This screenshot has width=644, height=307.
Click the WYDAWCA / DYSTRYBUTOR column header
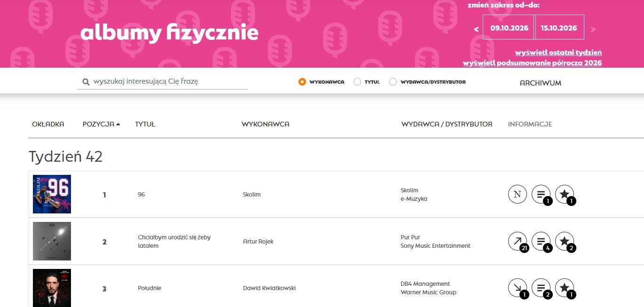pyautogui.click(x=447, y=124)
